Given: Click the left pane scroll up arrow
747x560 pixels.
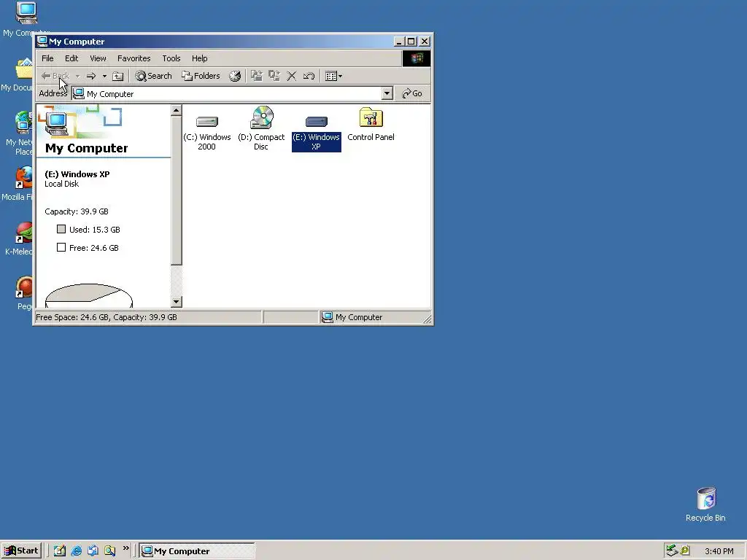Looking at the screenshot, I should coord(177,111).
